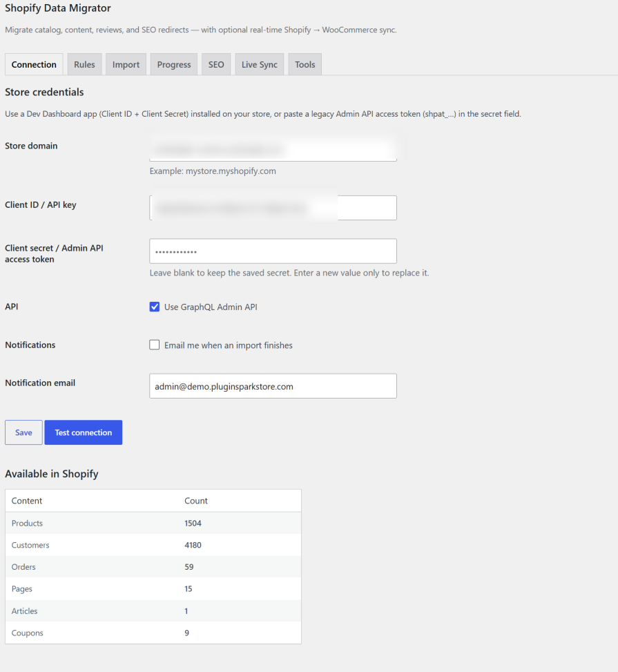Viewport: 618px width, 672px height.
Task: Click the Orders row in Available table
Action: [153, 567]
